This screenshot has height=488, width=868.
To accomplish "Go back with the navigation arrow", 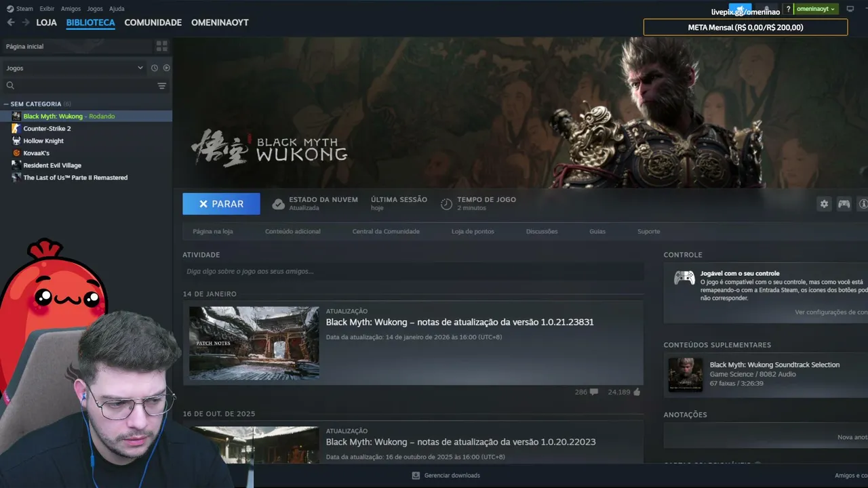I will tap(10, 22).
